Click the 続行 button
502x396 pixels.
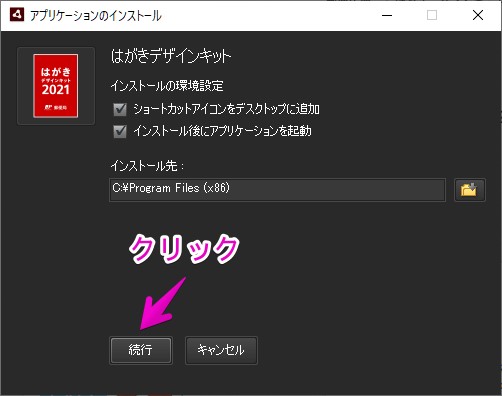point(141,350)
